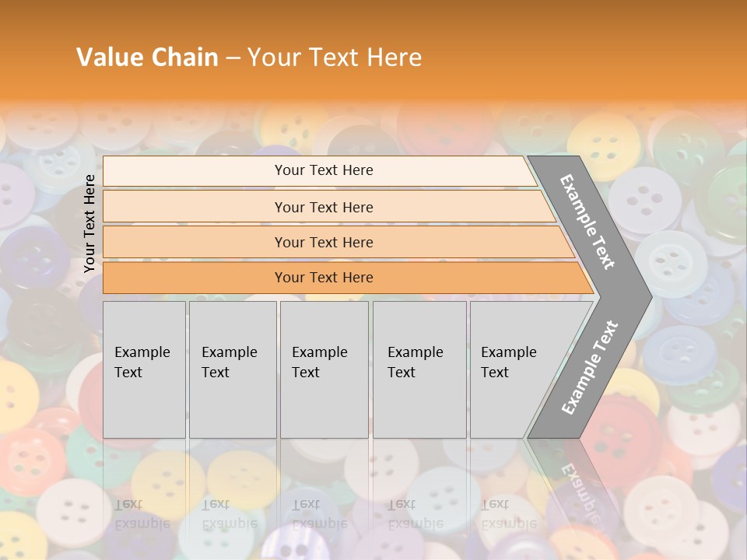Click the lower arrow segment 'Example Text'
The width and height of the screenshot is (747, 560).
pyautogui.click(x=589, y=368)
